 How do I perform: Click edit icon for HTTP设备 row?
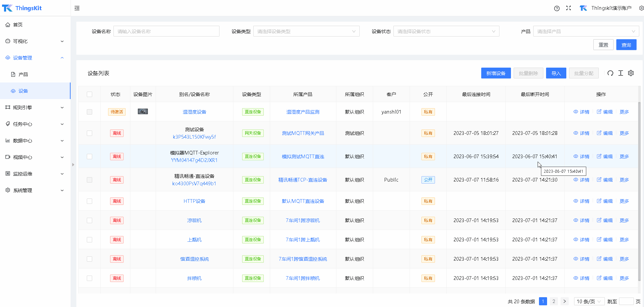599,201
